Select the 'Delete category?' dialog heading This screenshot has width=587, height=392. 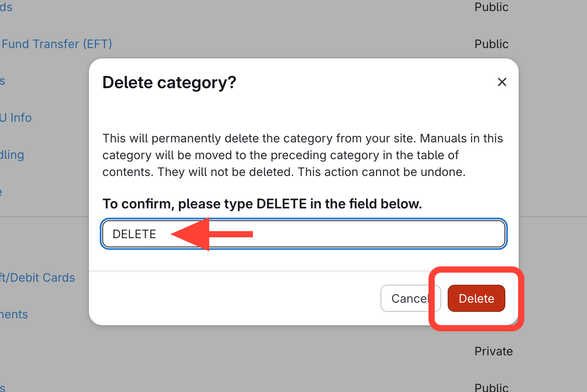tap(169, 82)
